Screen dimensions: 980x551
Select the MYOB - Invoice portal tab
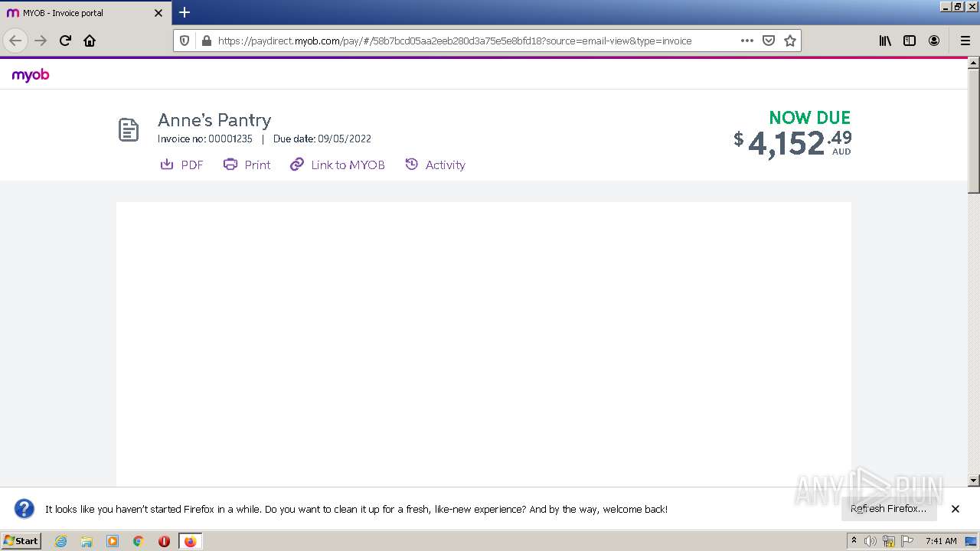(x=86, y=13)
